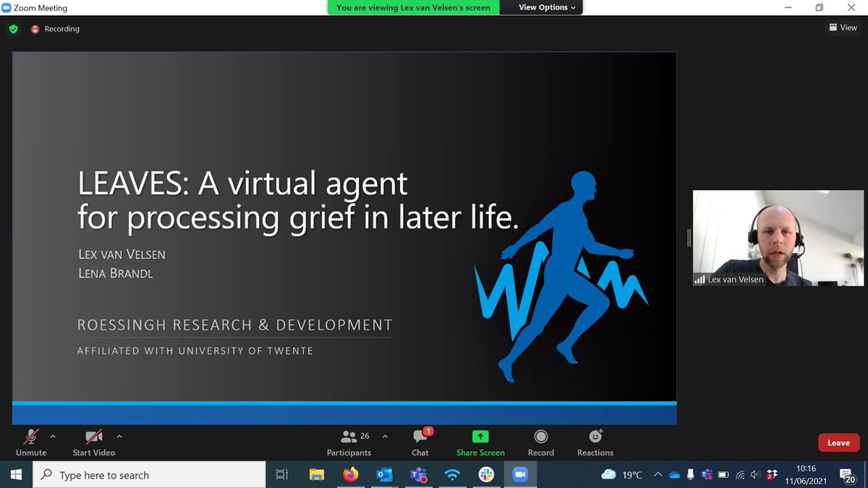Click the 'Type here to search' box
This screenshot has width=868, height=488.
click(x=150, y=475)
